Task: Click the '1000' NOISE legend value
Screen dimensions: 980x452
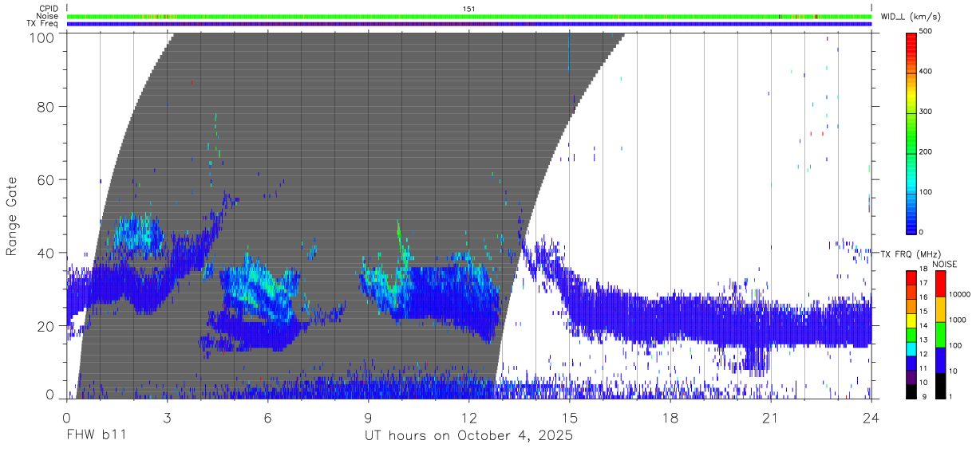Action: click(x=958, y=320)
